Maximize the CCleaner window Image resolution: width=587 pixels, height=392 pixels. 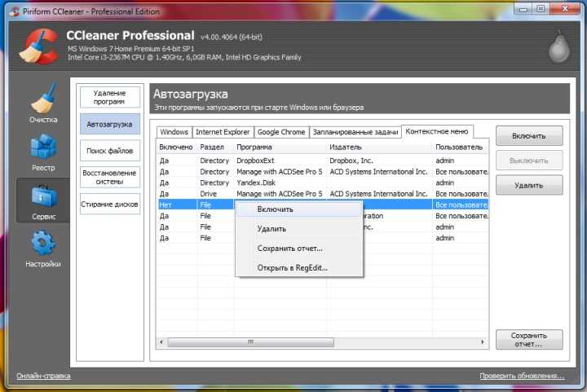541,9
